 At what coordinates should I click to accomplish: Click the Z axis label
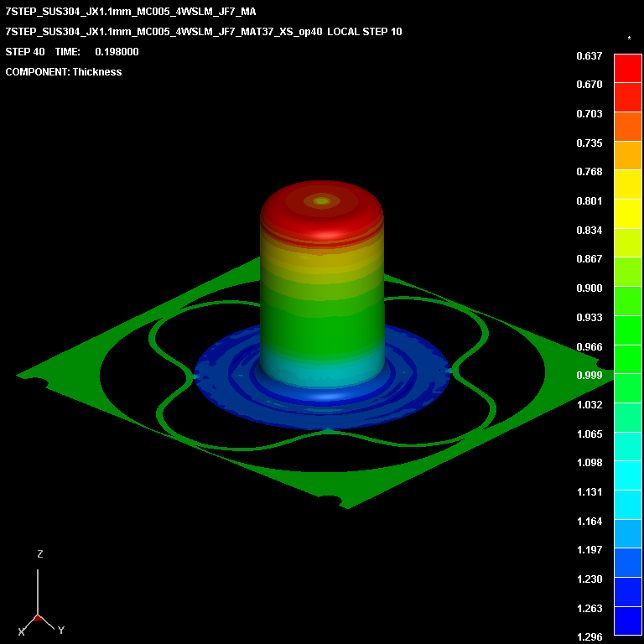(40, 553)
